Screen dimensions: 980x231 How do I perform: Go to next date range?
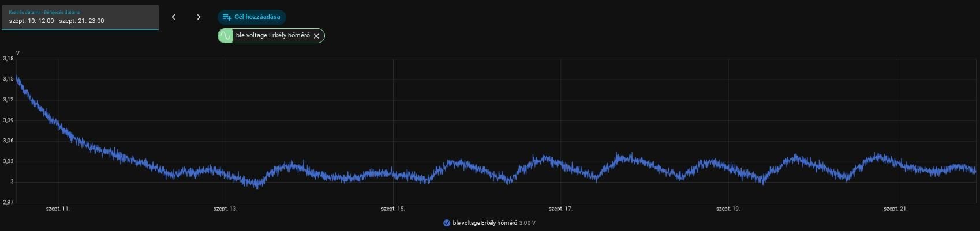(x=199, y=17)
